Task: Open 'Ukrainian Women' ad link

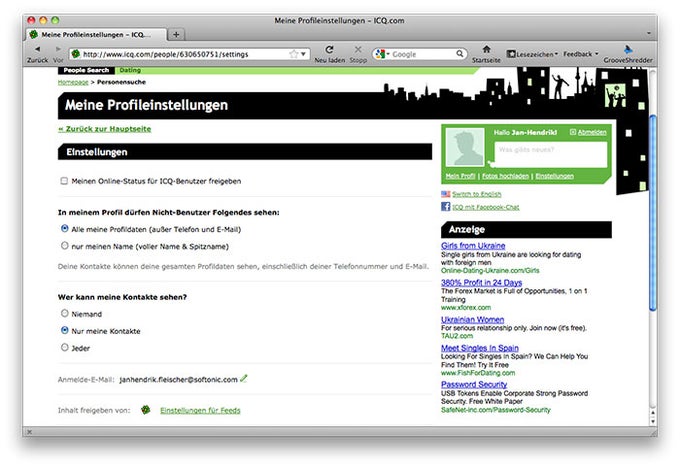Action: pos(472,319)
